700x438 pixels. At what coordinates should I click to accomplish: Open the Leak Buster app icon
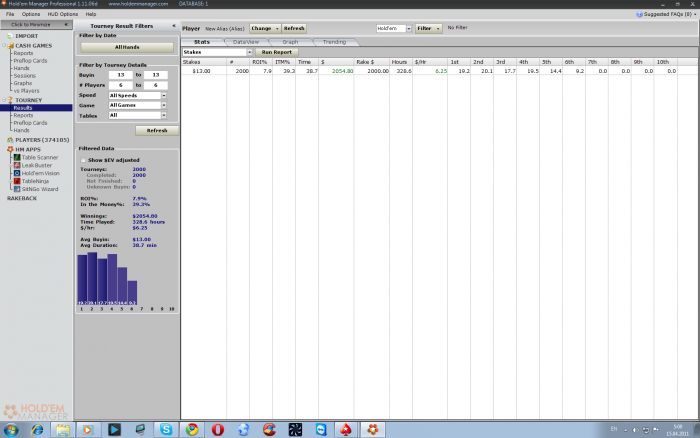point(17,165)
